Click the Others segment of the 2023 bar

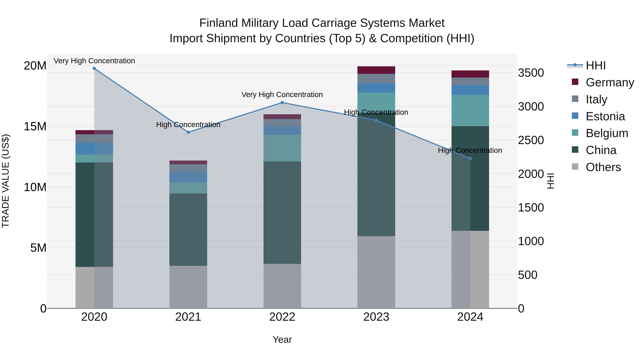click(376, 272)
